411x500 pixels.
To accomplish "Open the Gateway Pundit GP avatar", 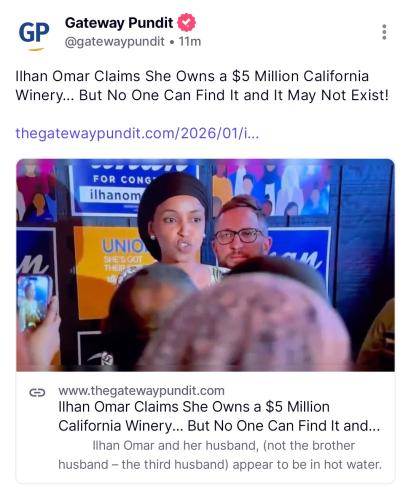I will tap(34, 35).
